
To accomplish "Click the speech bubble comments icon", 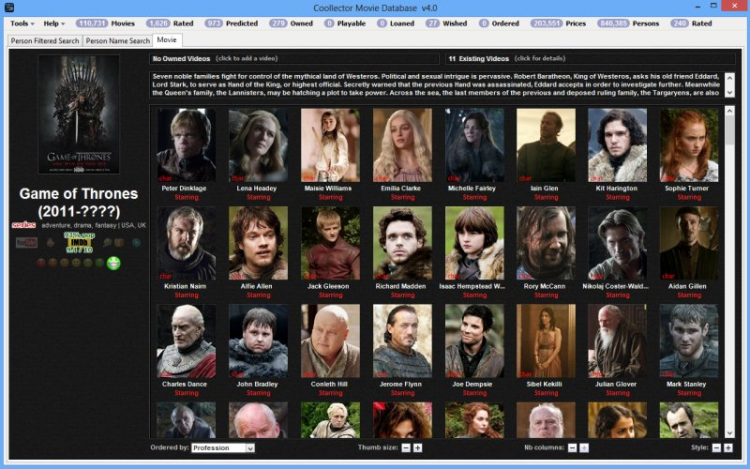I will pos(107,243).
